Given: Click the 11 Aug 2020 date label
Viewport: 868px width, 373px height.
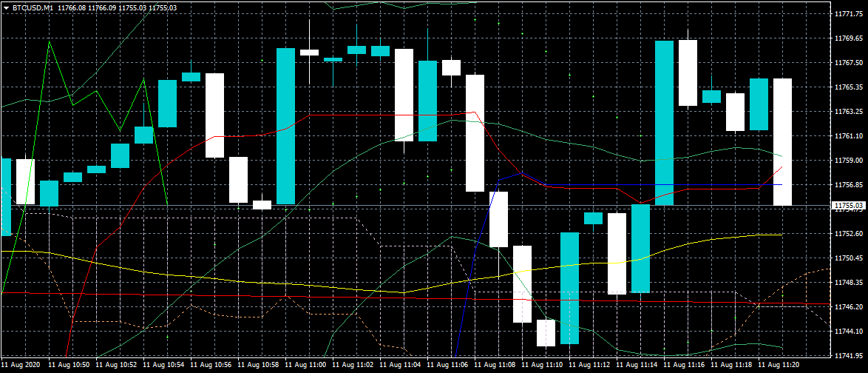Looking at the screenshot, I should point(20,366).
